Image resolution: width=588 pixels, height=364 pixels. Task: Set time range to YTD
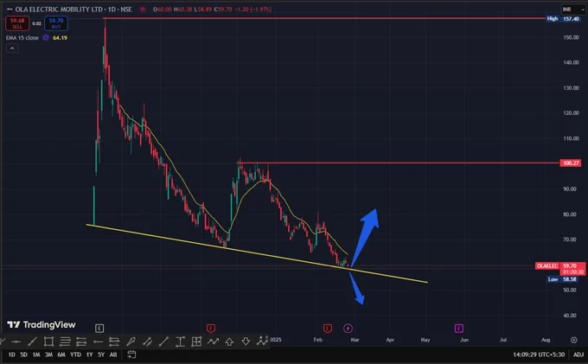coord(75,354)
